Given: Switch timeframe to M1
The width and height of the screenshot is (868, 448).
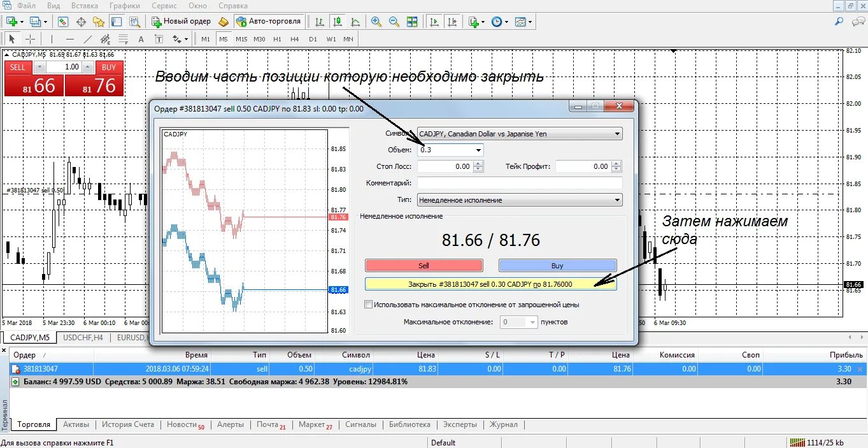Looking at the screenshot, I should (206, 39).
